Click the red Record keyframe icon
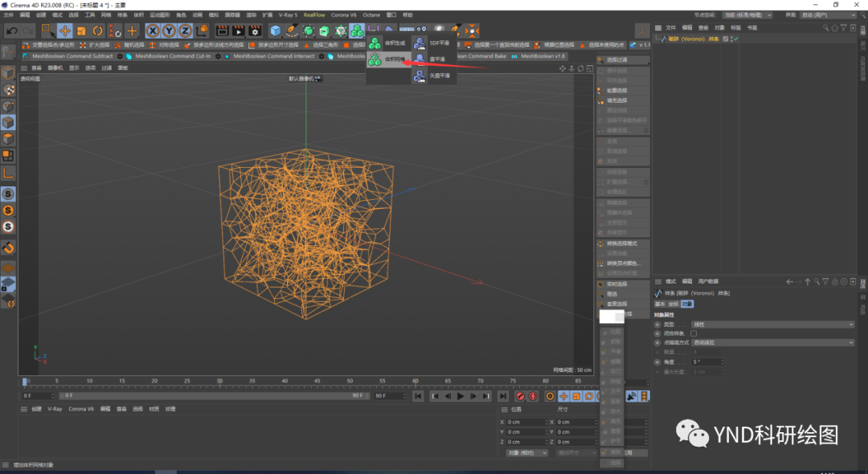The width and height of the screenshot is (868, 474). (520, 396)
